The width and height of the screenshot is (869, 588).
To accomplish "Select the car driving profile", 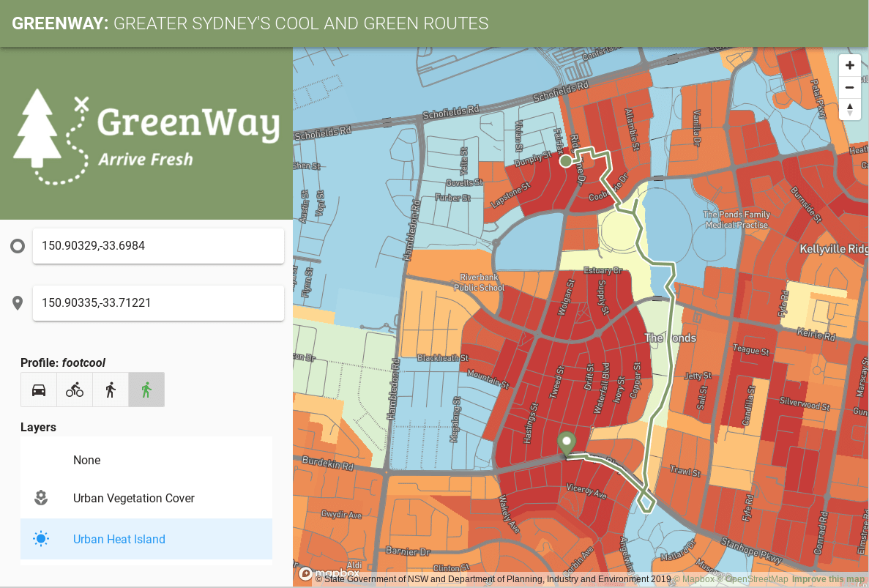I will tap(39, 390).
